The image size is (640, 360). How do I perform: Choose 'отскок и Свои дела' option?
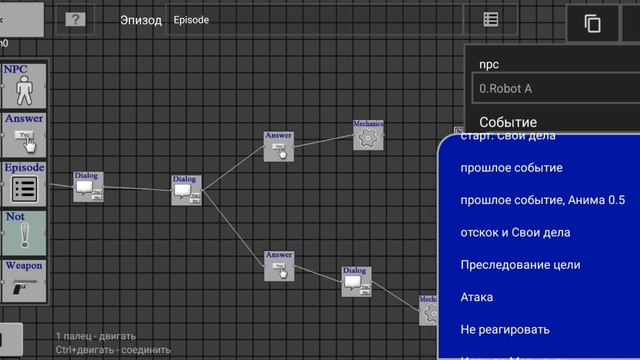(515, 233)
